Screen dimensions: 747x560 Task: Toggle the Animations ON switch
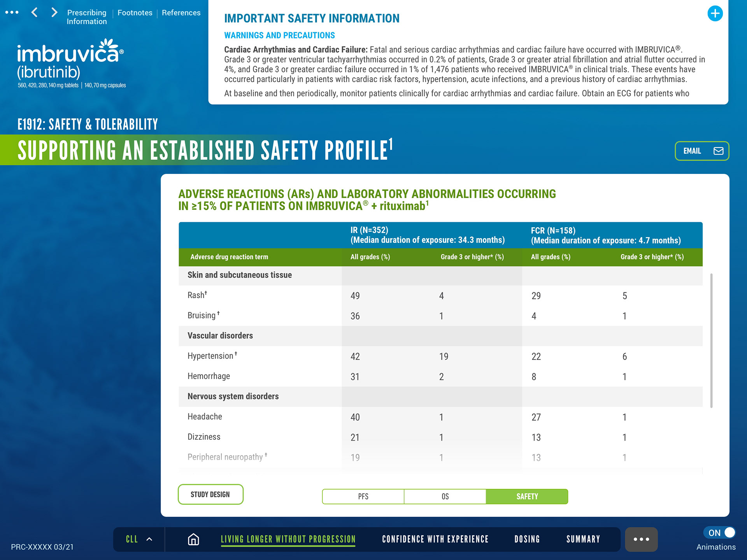point(719,532)
